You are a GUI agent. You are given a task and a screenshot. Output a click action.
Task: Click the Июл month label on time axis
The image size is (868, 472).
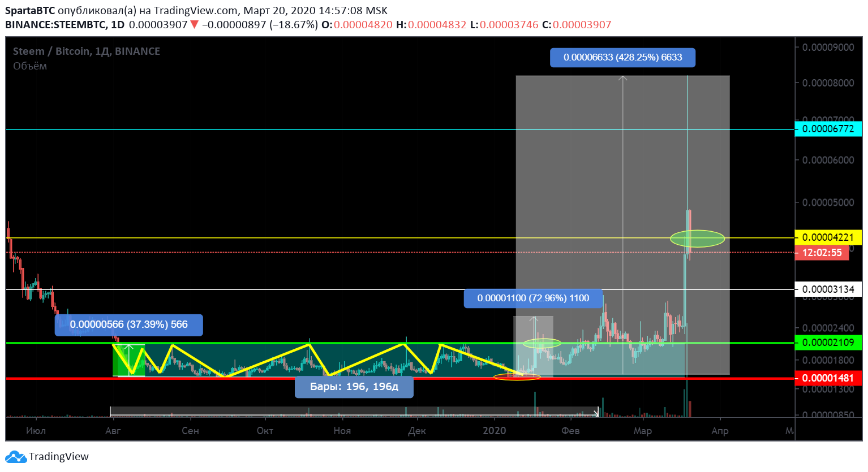point(36,431)
